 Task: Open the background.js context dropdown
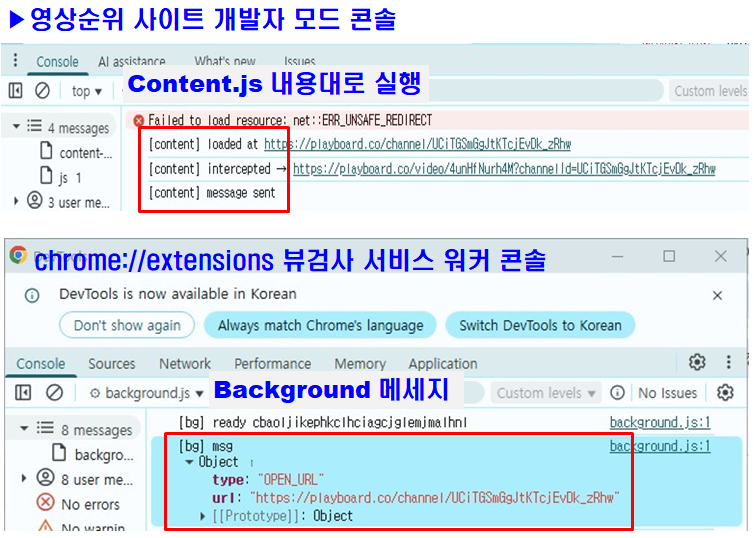click(x=147, y=393)
